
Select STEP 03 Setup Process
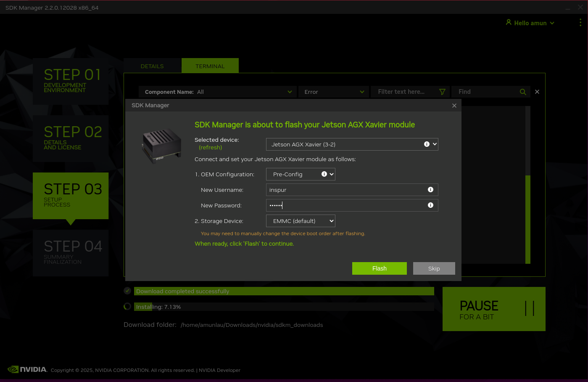[71, 196]
